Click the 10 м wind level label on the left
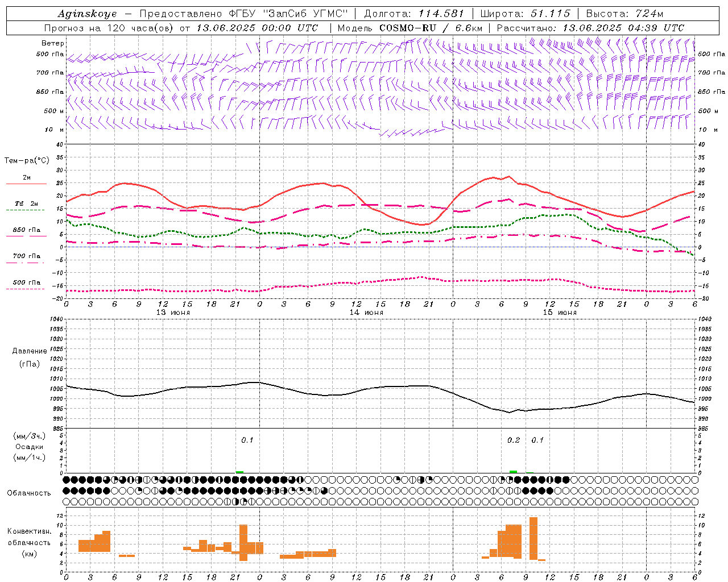Image resolution: width=728 pixels, height=582 pixels. tap(55, 130)
